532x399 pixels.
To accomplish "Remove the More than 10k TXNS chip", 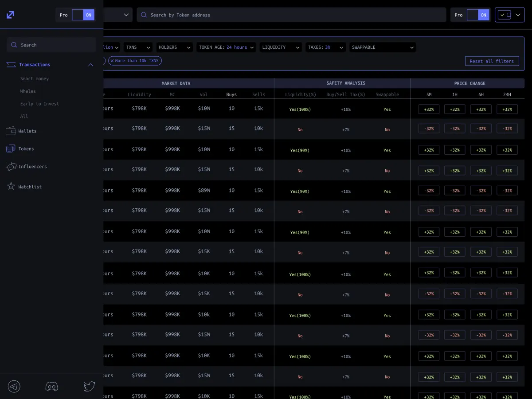I will coord(112,61).
